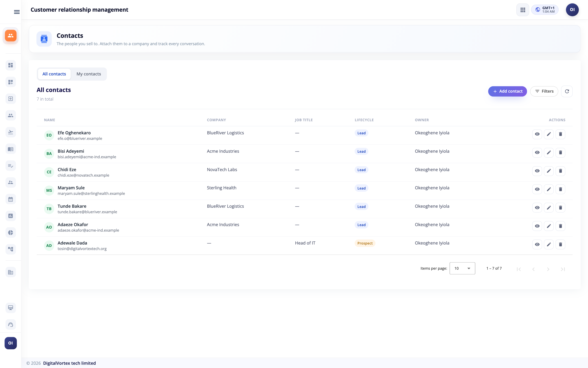The height and width of the screenshot is (368, 588).
Task: Click the Prospect lifecycle badge
Action: [x=365, y=243]
